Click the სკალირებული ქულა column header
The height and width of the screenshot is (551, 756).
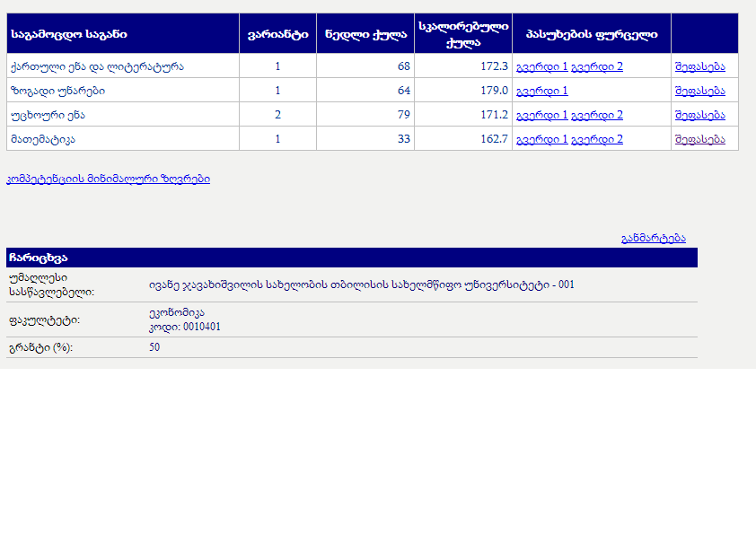463,33
